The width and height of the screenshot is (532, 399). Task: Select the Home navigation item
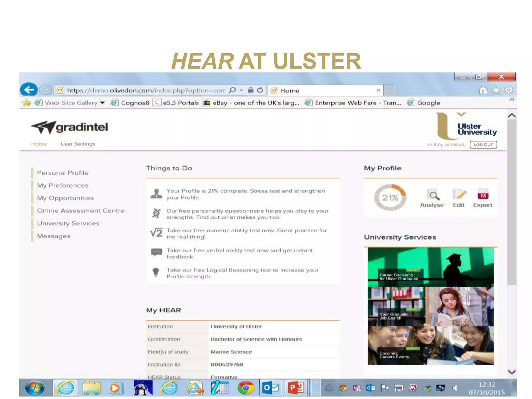[39, 144]
